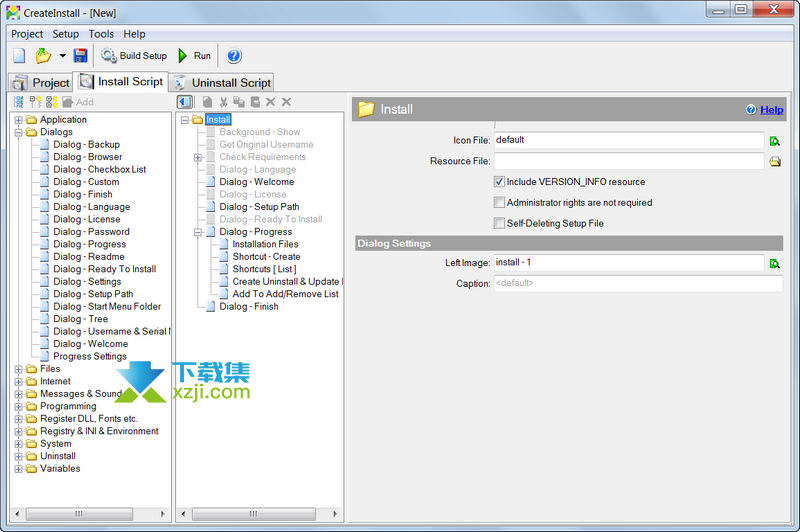
Task: Click the Left Image input field
Action: (629, 263)
